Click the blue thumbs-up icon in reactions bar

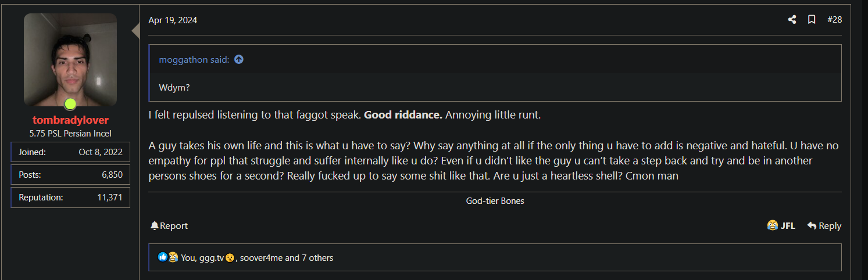click(163, 257)
